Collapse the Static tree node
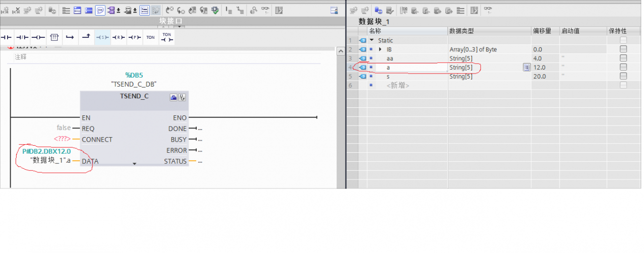The width and height of the screenshot is (644, 253). coord(372,40)
